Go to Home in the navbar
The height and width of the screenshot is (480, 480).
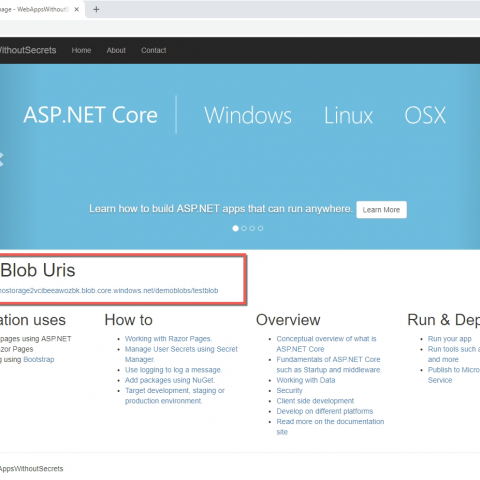81,50
